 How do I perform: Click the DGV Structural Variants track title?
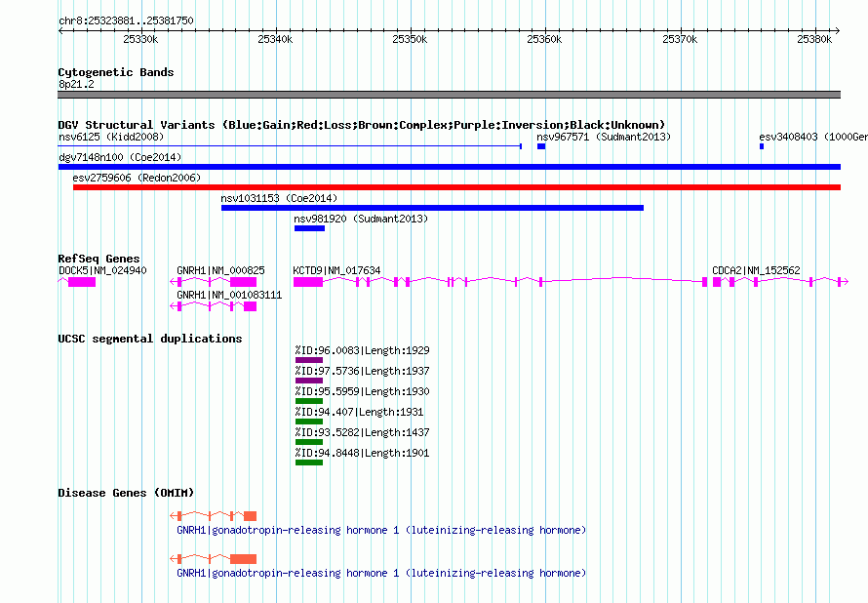pos(362,125)
